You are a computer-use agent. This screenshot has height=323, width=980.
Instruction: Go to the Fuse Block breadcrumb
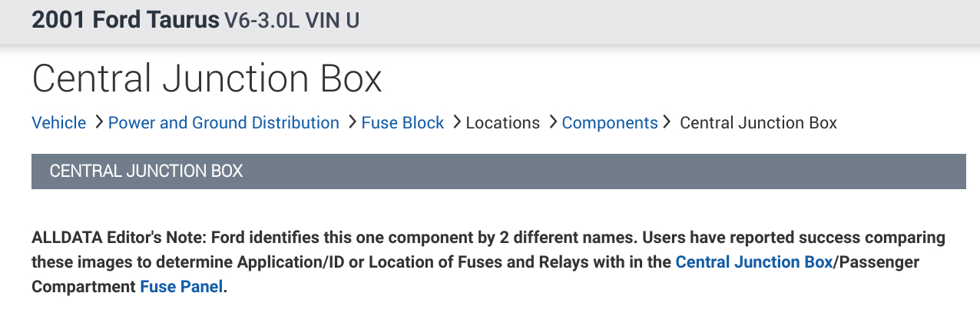tap(402, 123)
